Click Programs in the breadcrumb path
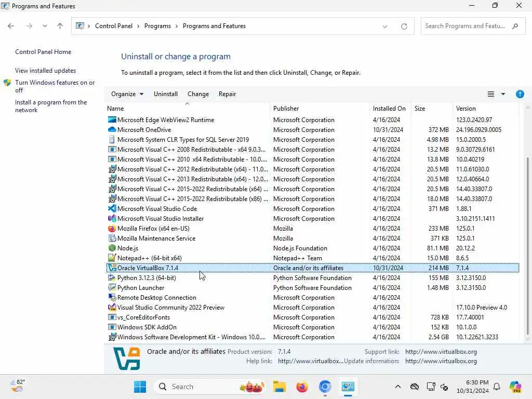The height and width of the screenshot is (399, 532). 157,26
